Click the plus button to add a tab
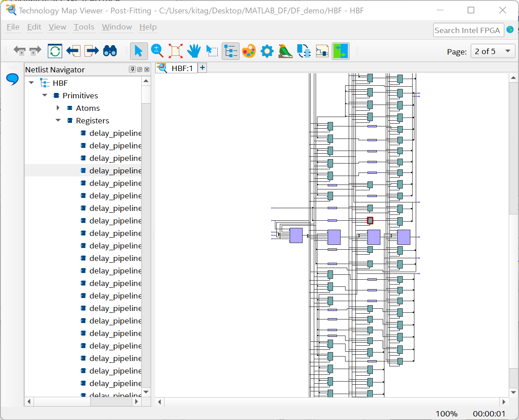The image size is (519, 420). click(202, 67)
